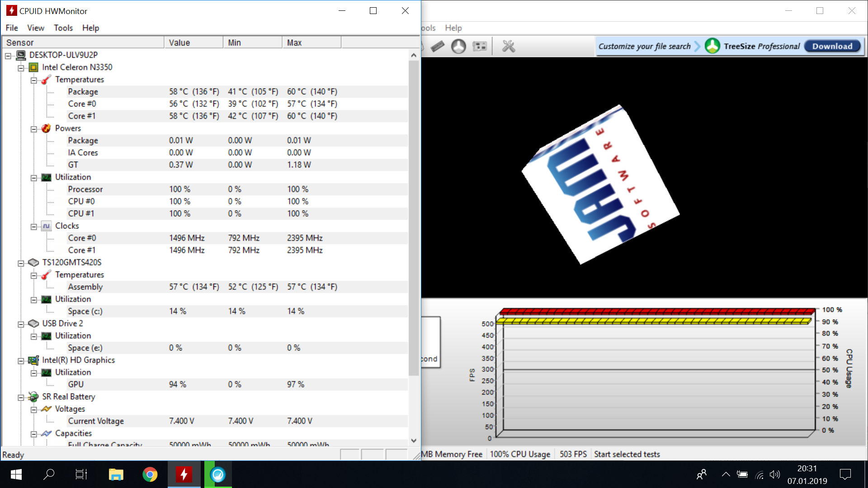Switch to HWMonitor in the taskbar

[x=184, y=474]
